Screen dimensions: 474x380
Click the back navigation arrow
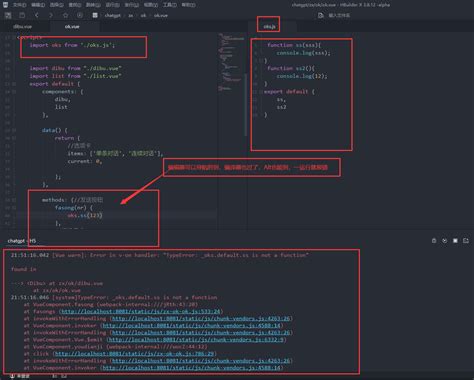37,15
